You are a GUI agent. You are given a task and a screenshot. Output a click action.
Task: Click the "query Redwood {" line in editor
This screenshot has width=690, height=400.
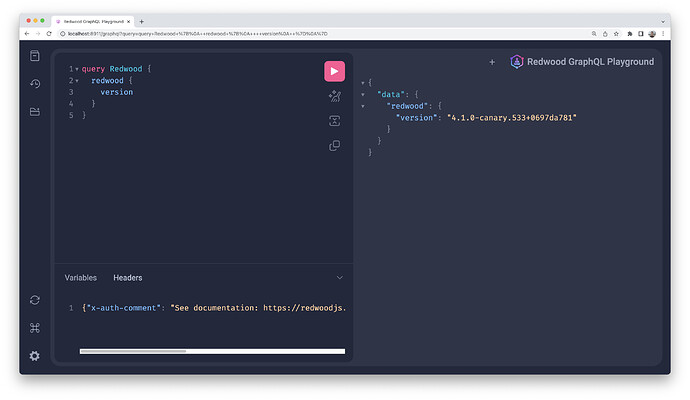[116, 69]
